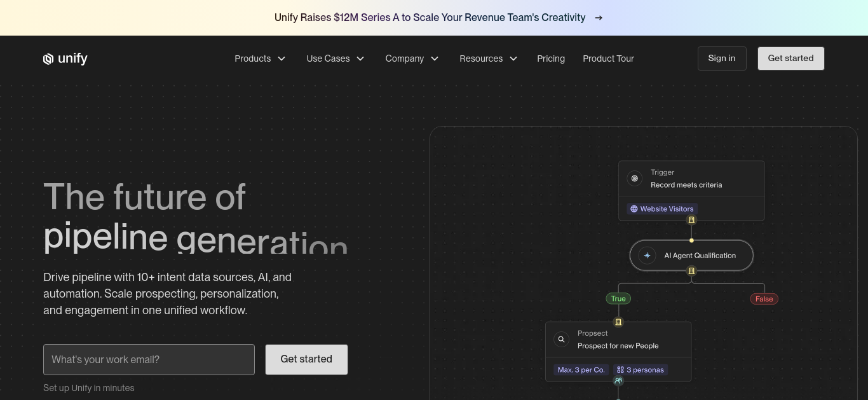The width and height of the screenshot is (868, 400).
Task: Click the people icon below the Prospect card
Action: click(x=618, y=381)
